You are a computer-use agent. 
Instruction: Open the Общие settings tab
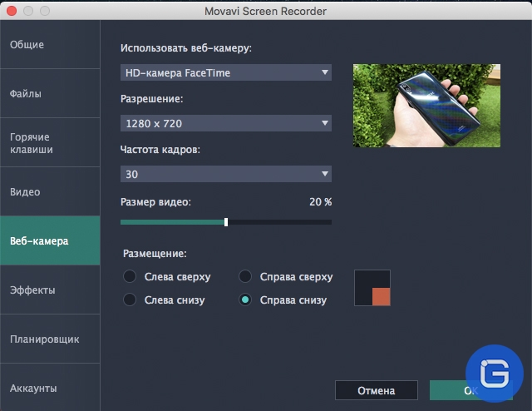pos(50,44)
